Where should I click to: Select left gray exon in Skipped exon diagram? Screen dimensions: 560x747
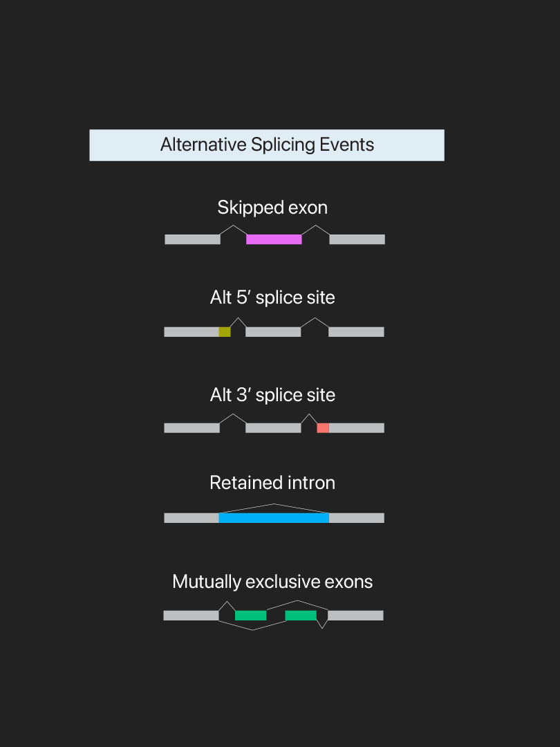[x=192, y=239]
